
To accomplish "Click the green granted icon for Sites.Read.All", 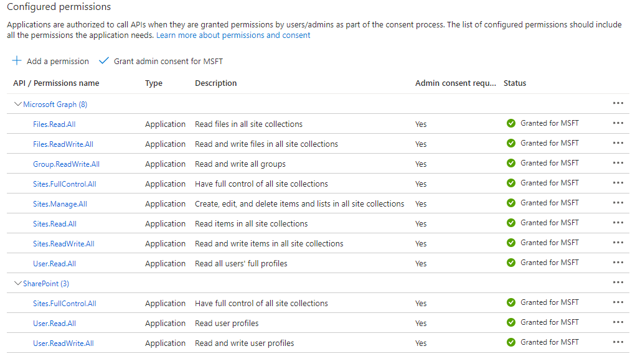I will click(510, 223).
